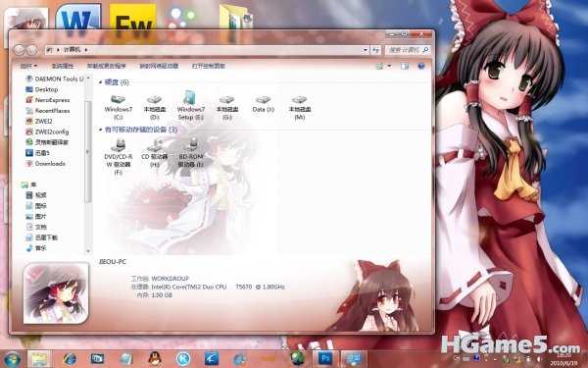
Task: Select ZWEI2 in the favorites list
Action: (39, 121)
